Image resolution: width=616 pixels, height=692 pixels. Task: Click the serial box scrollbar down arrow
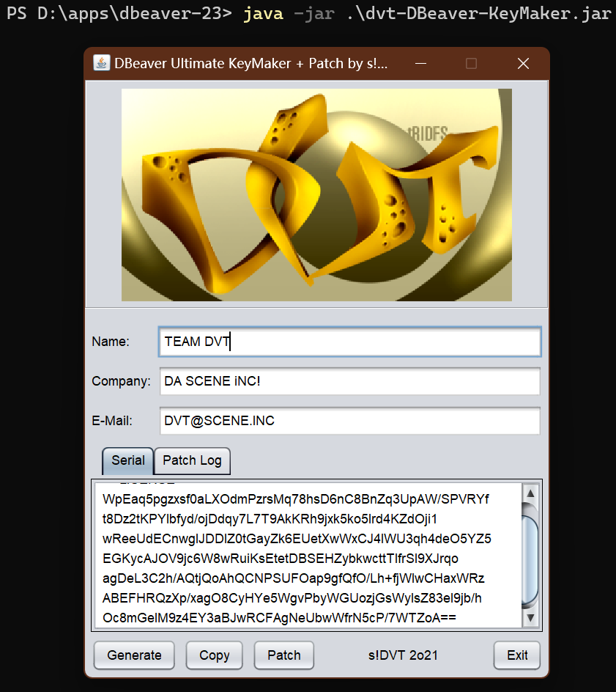(x=530, y=618)
